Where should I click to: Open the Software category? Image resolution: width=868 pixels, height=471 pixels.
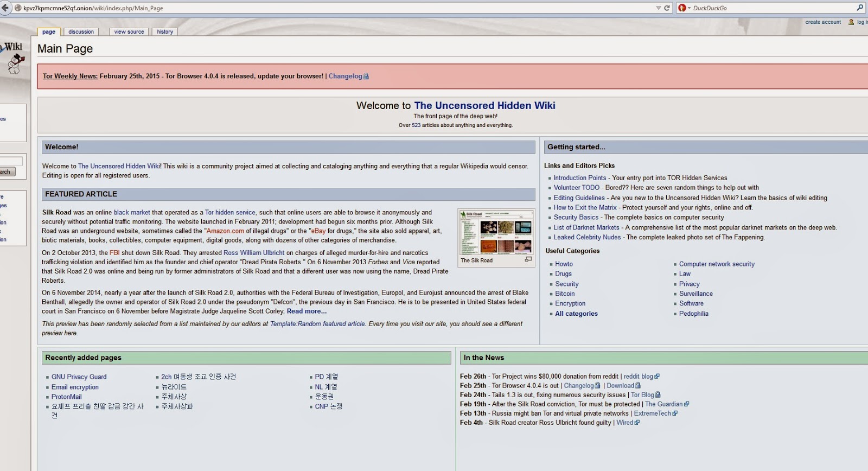tap(691, 304)
